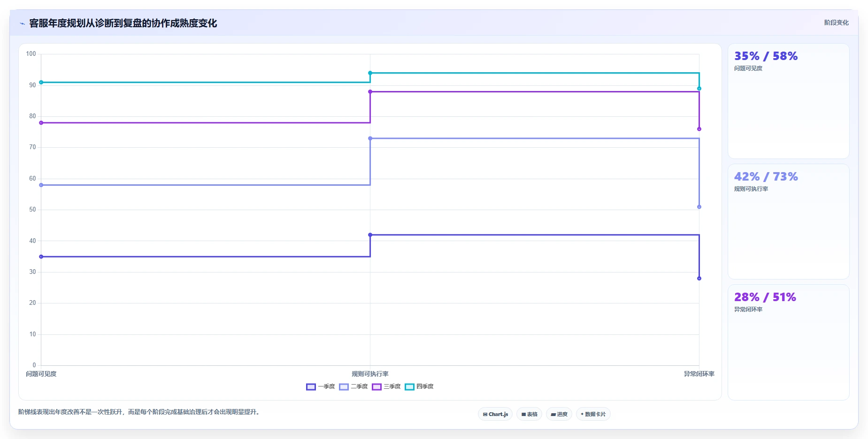Select the 二季度 data point at 问题可见度
The image size is (868, 439).
(x=41, y=185)
